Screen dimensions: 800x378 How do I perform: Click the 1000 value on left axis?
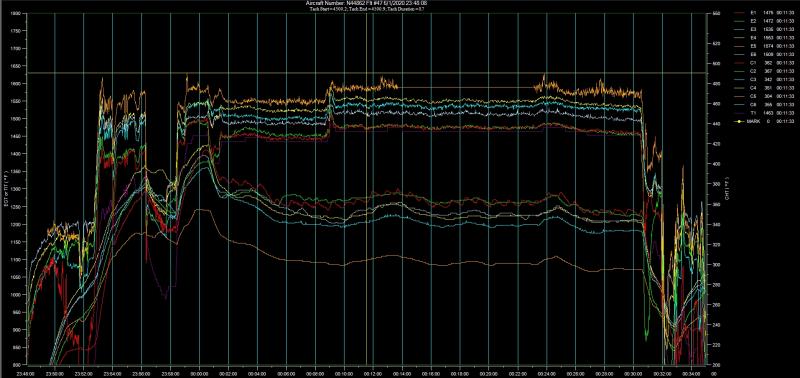15,295
